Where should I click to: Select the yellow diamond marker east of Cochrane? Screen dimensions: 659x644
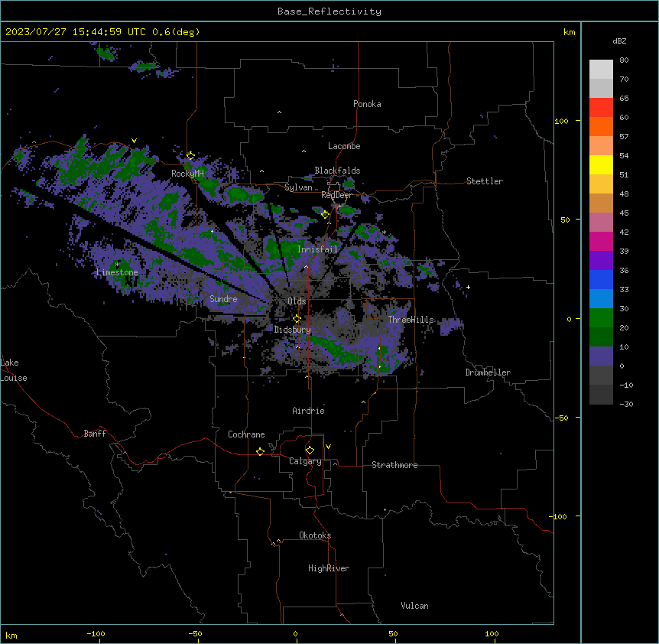tap(260, 451)
